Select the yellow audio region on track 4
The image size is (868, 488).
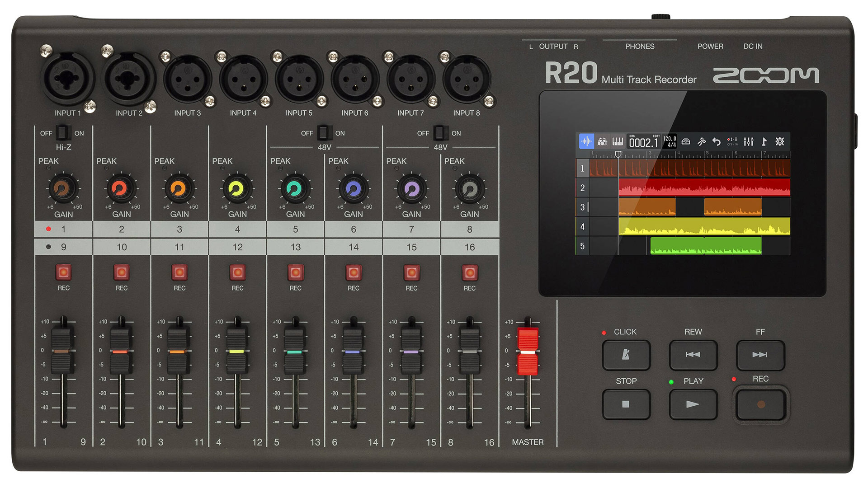tap(704, 226)
